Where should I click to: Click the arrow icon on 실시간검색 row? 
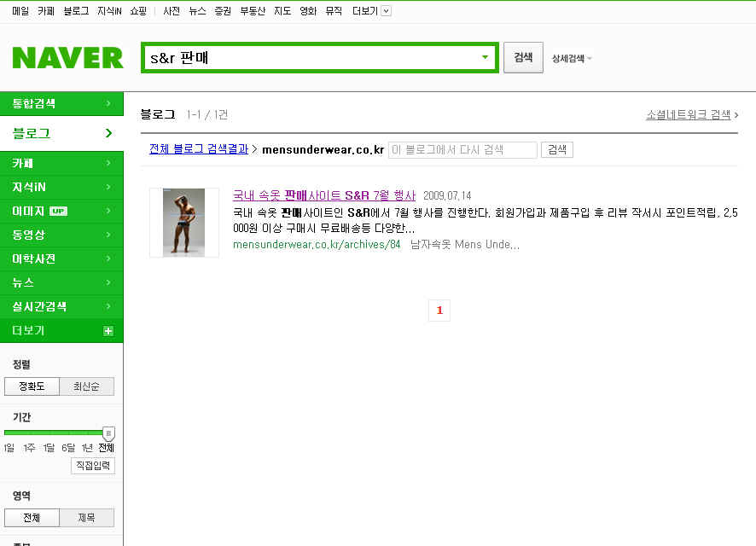pyautogui.click(x=108, y=306)
